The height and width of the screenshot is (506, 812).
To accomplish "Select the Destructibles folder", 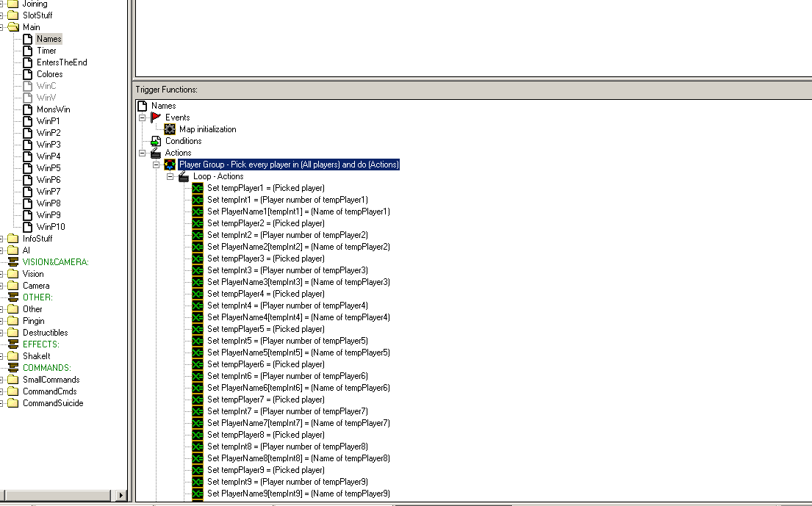I will coord(45,333).
